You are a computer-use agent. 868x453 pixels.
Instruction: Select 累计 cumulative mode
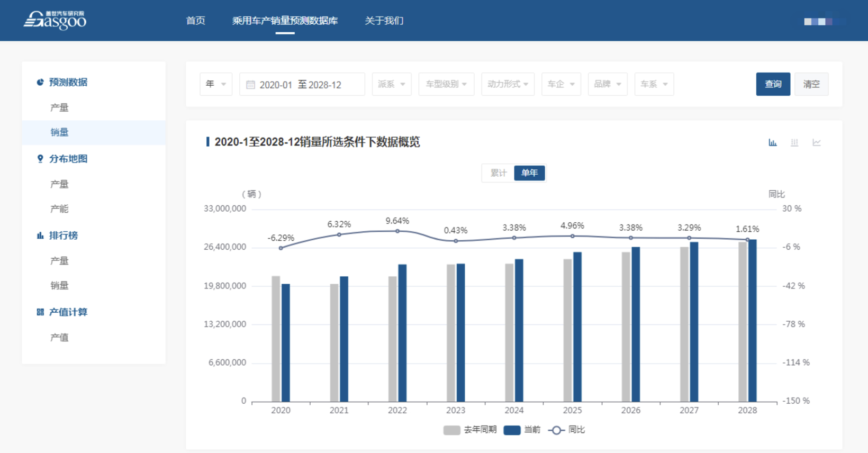[x=498, y=173]
